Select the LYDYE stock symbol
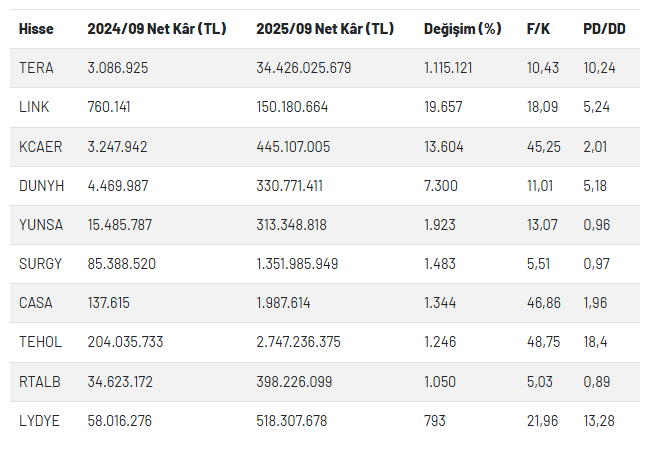Image resolution: width=656 pixels, height=457 pixels. coord(39,421)
